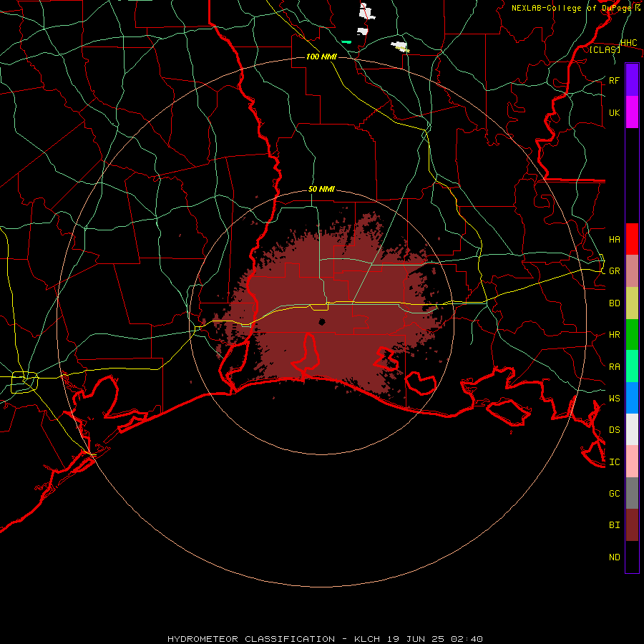Click the BI brown legend swatch
Screen dimensions: 644x644
click(x=632, y=525)
